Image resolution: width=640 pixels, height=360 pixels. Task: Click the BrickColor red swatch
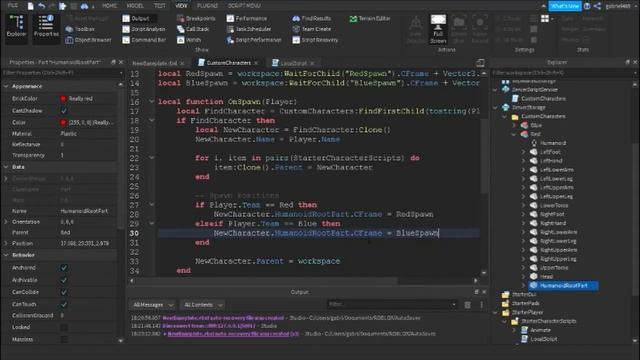click(63, 98)
